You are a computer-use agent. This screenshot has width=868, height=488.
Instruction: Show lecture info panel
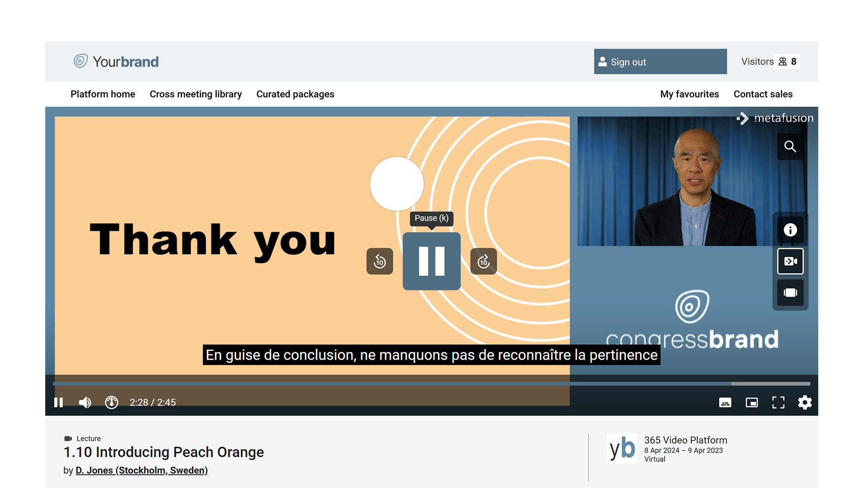pos(790,230)
